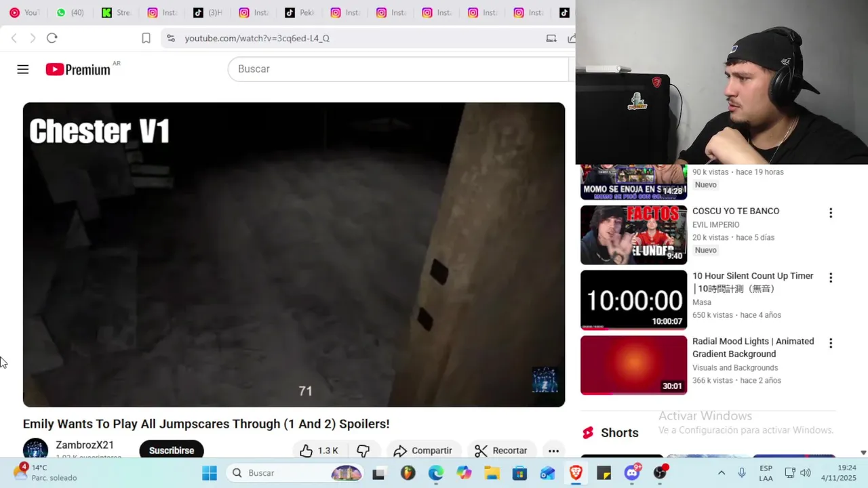Open site settings icon in the address bar
This screenshot has width=868, height=488.
coord(171,38)
